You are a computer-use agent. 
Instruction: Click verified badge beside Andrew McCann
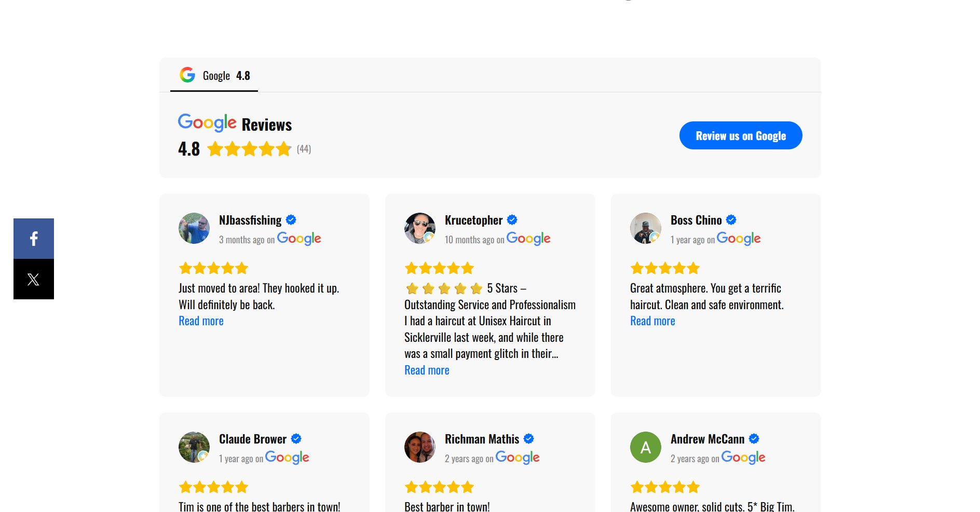click(754, 439)
